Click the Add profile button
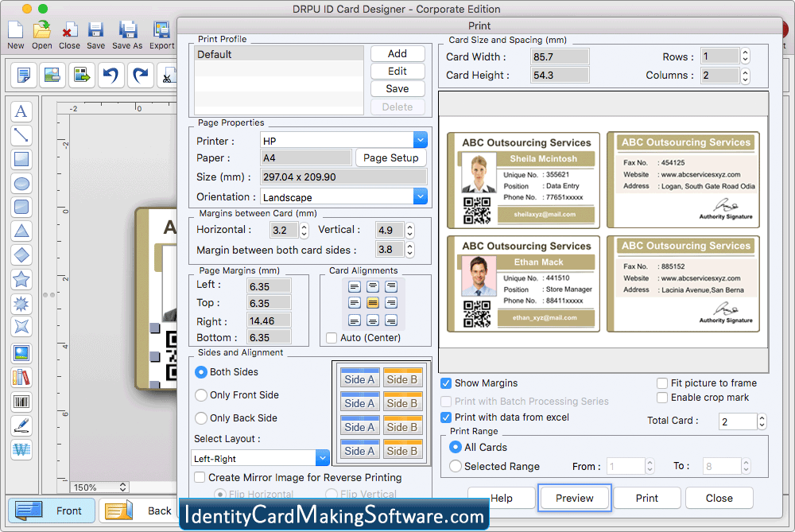Screen dimensions: 795x532 pos(397,54)
